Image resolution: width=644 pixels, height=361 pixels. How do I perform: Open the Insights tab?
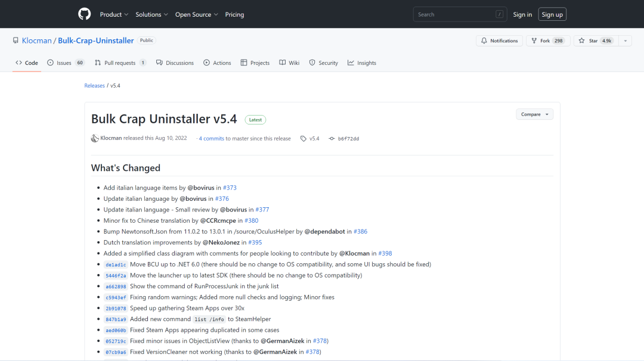(362, 63)
